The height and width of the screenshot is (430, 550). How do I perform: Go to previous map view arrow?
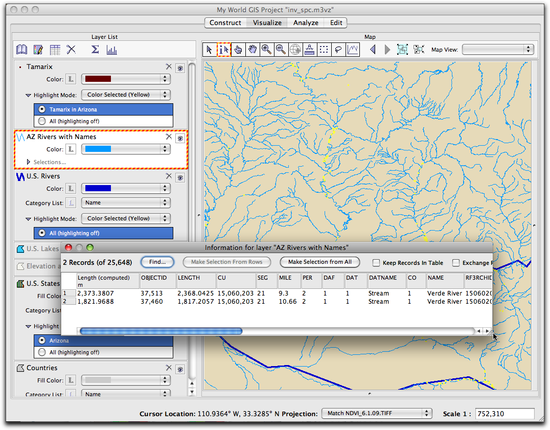373,49
